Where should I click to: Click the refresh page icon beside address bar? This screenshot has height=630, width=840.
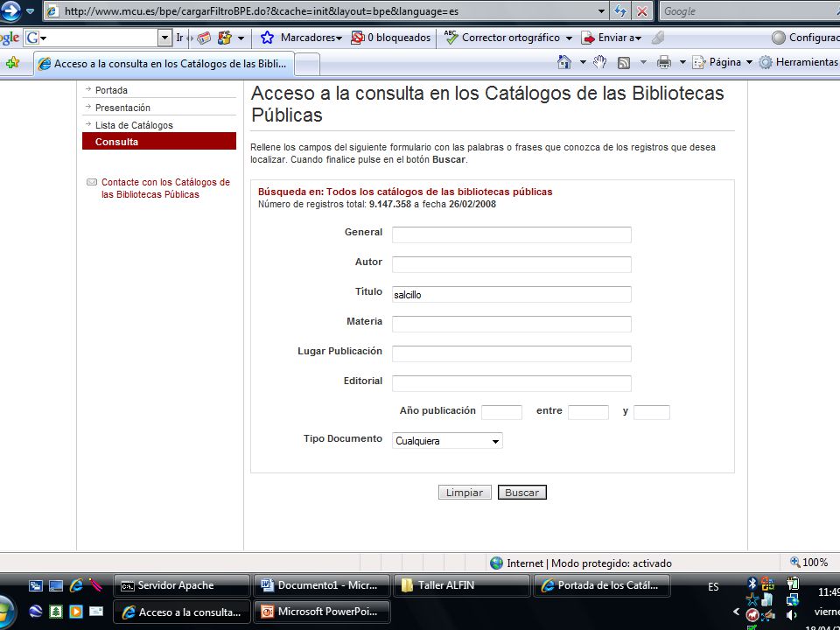click(x=619, y=11)
